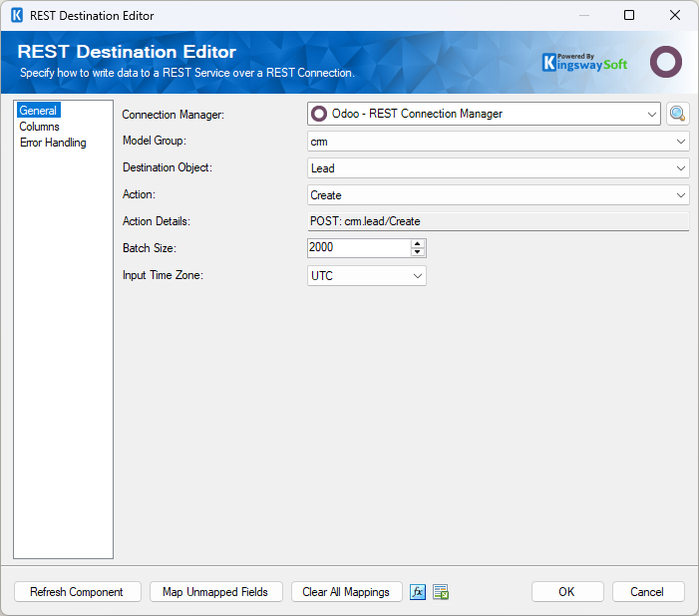Screen dimensions: 699x616
Task: Click the app K icon in title bar
Action: pyautogui.click(x=17, y=16)
